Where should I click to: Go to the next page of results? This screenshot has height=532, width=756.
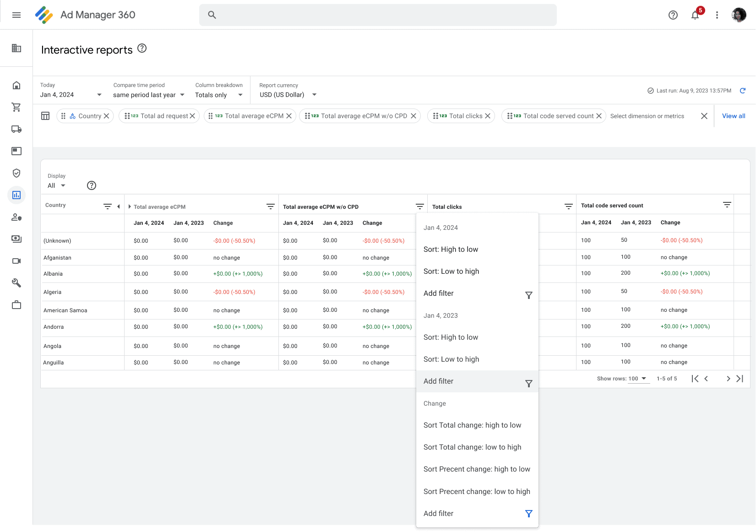pos(728,379)
